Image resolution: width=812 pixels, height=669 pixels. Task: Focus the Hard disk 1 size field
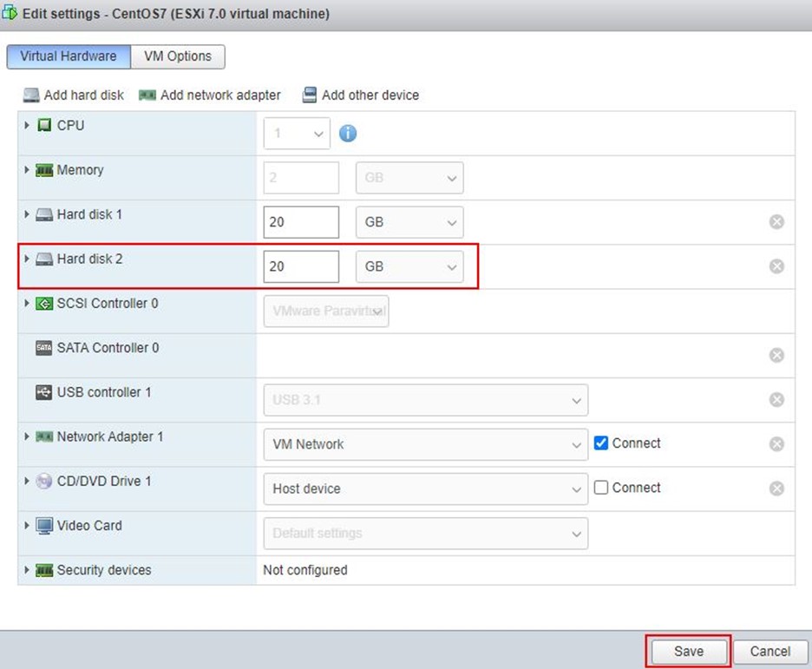pyautogui.click(x=301, y=222)
